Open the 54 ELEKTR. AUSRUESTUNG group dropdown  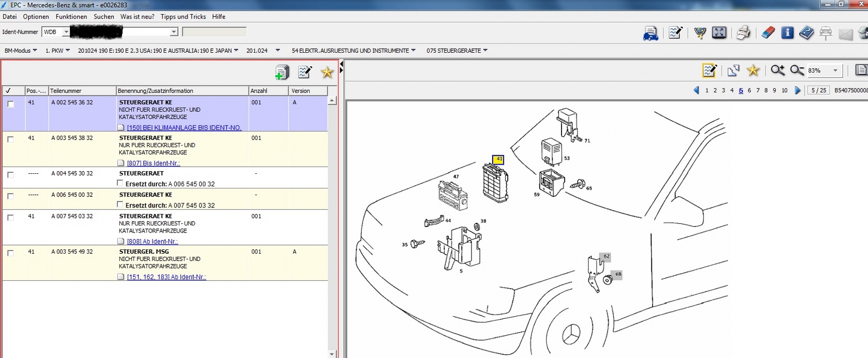[354, 51]
